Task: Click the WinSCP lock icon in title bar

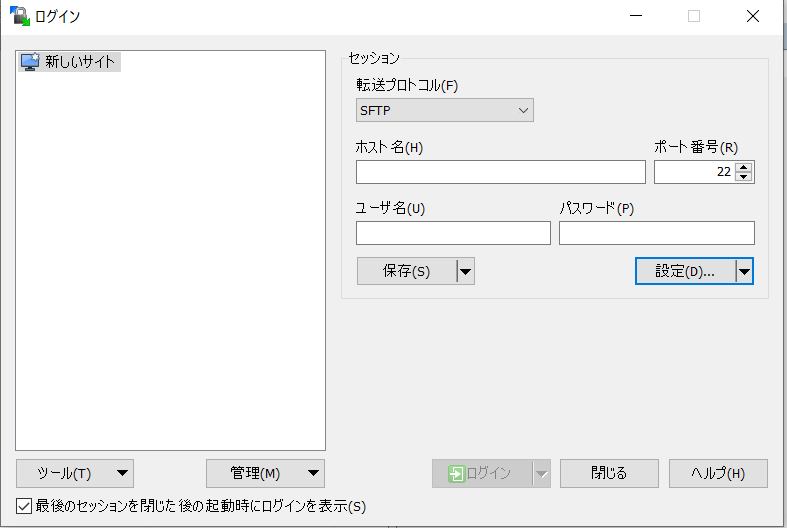Action: click(x=20, y=16)
